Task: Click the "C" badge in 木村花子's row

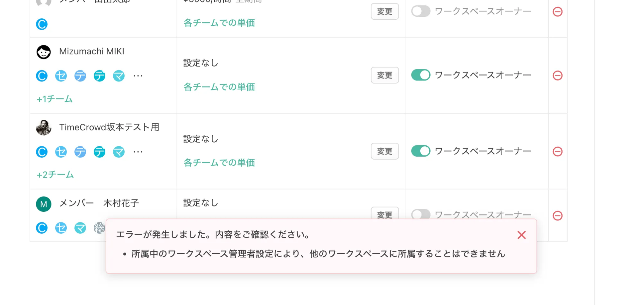Action: [x=42, y=228]
